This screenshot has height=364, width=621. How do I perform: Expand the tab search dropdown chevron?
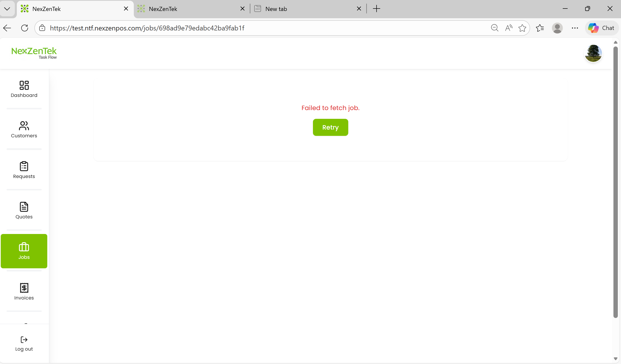tap(7, 9)
